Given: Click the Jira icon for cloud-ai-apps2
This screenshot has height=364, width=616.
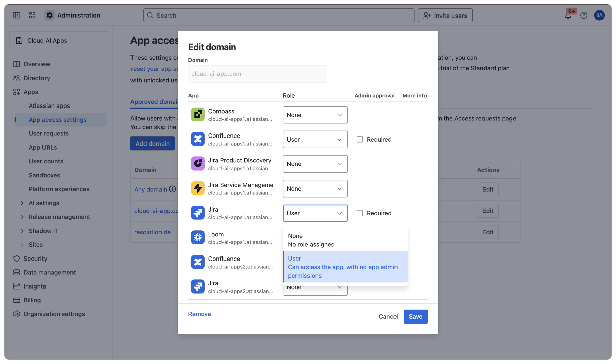Looking at the screenshot, I should (198, 286).
